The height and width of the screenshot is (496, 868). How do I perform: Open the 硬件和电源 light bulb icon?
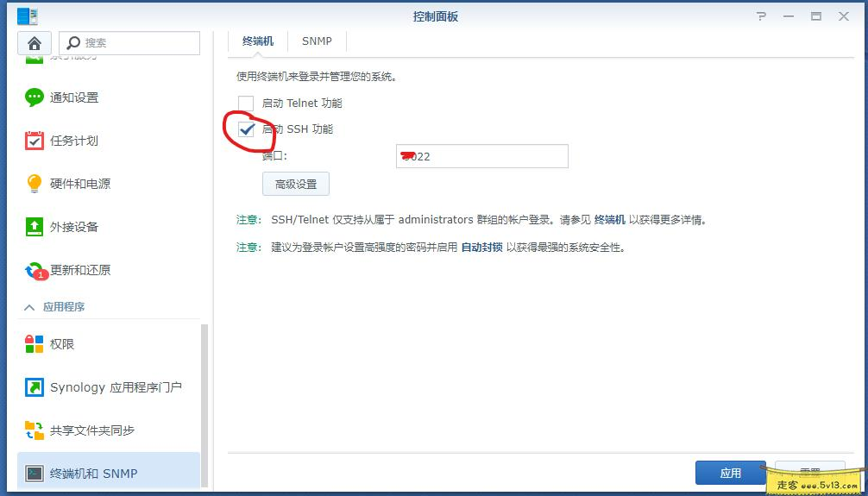tap(35, 184)
